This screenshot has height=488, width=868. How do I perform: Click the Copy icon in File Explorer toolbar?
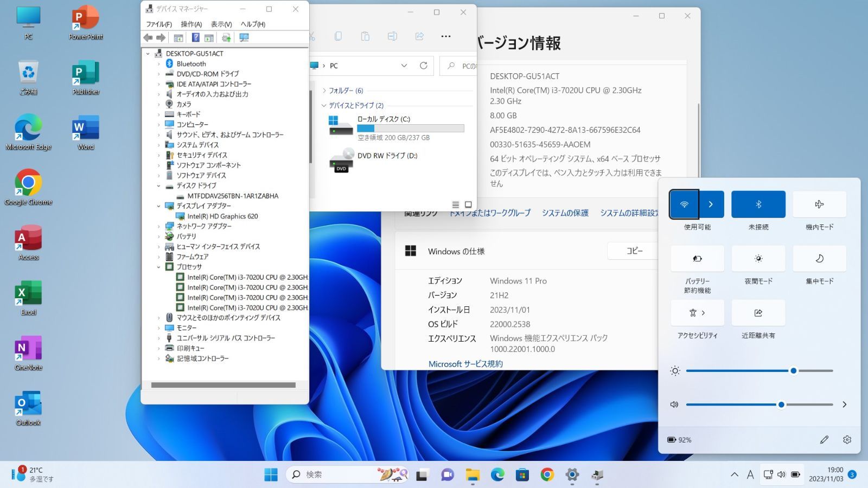(x=339, y=36)
